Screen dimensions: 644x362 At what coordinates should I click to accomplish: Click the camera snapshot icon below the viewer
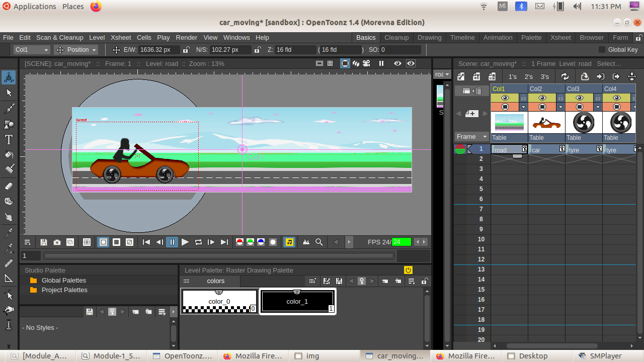tap(57, 242)
